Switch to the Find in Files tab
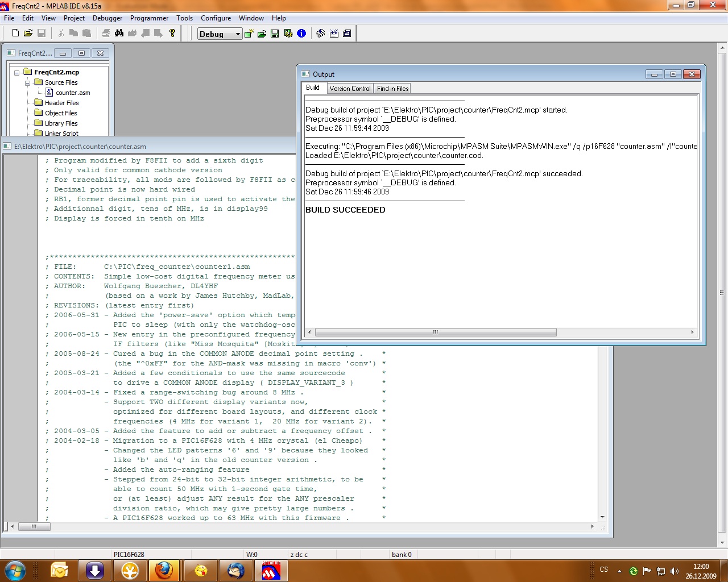 [x=392, y=89]
